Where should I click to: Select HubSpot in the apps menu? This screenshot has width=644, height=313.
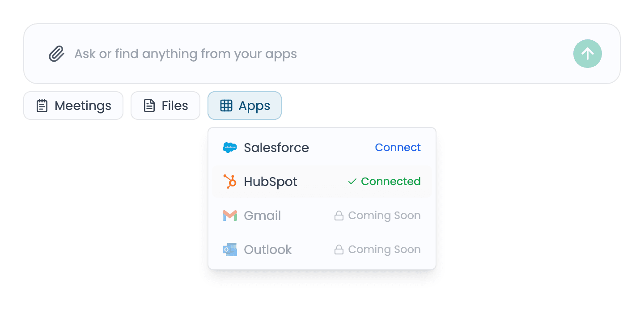pos(322,182)
